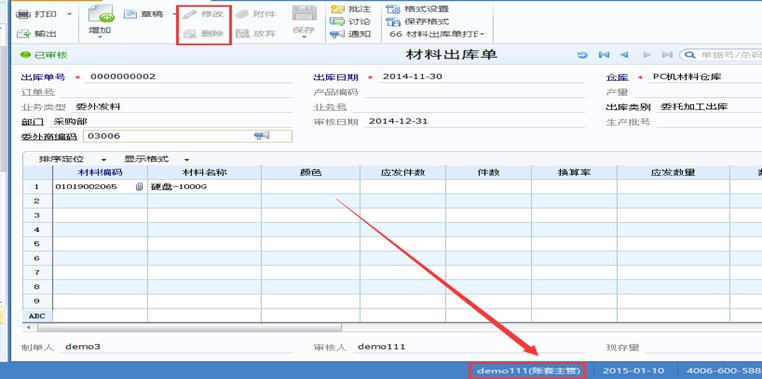This screenshot has height=379, width=762.
Task: Click the 产品编码 field
Action: (x=474, y=92)
